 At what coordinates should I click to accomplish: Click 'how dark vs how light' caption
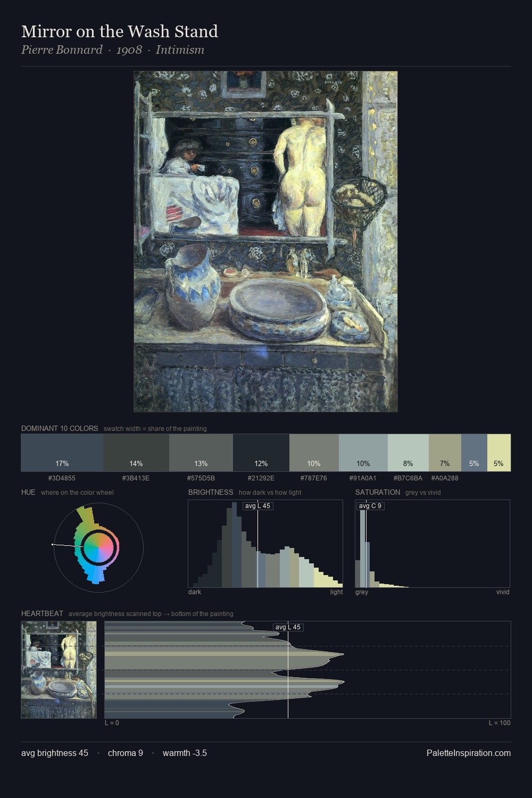(x=270, y=493)
